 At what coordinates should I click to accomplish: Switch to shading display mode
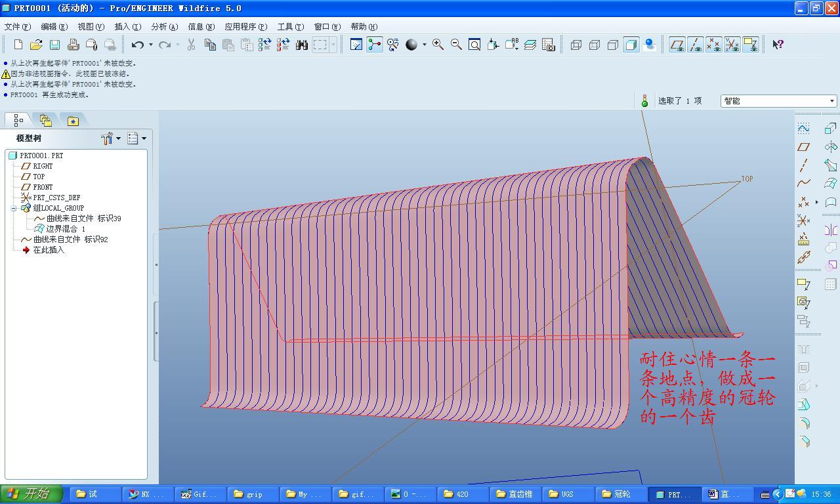tap(631, 45)
